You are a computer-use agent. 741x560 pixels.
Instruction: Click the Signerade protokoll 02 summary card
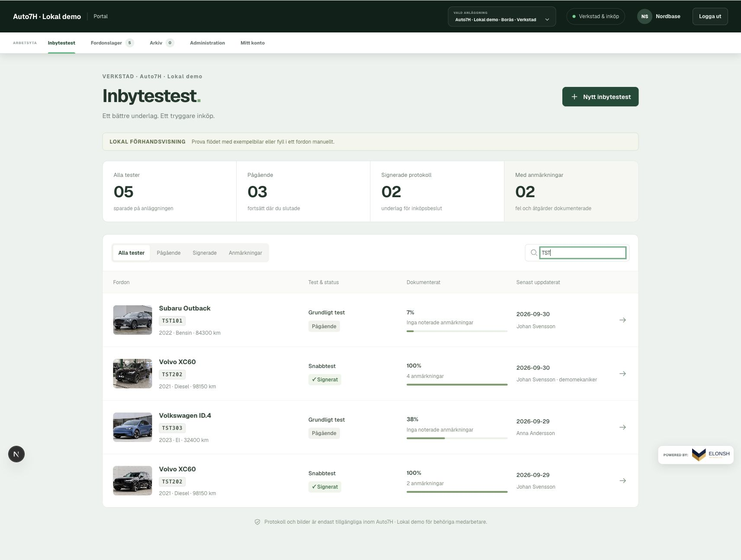437,192
